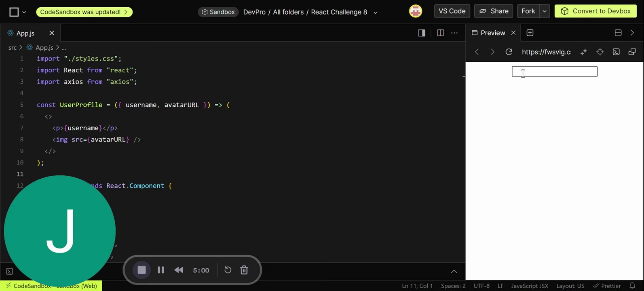Open sandbox in VS Code
Image resolution: width=644 pixels, height=291 pixels.
click(452, 11)
